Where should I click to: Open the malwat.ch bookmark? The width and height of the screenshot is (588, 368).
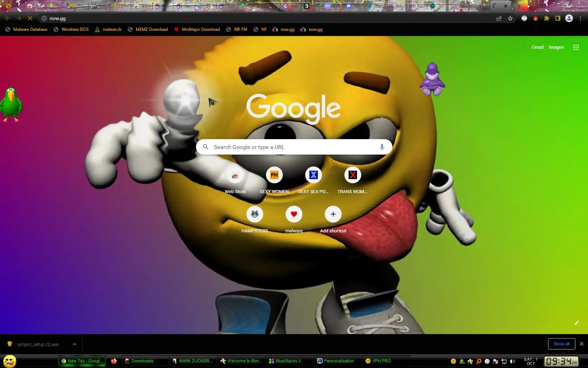(x=108, y=29)
